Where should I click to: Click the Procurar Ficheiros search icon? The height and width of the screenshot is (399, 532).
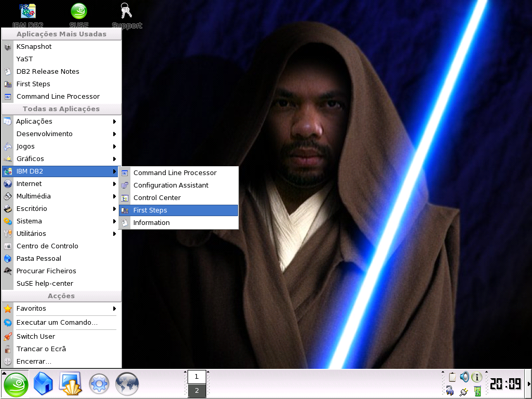pyautogui.click(x=8, y=271)
